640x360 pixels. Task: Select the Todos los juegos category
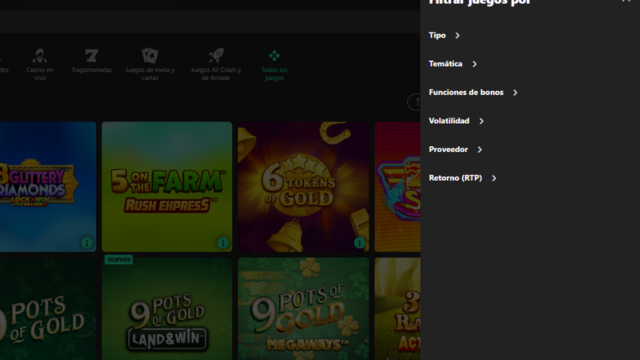coord(274,64)
